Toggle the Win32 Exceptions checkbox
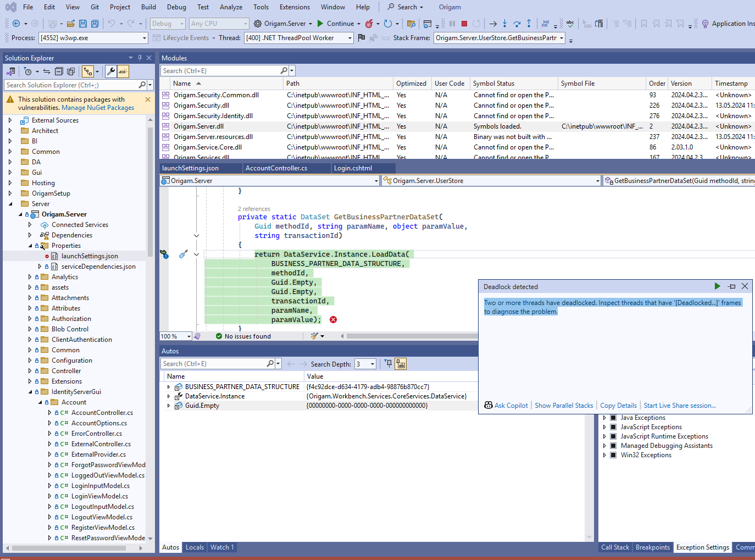The image size is (755, 560). click(x=613, y=455)
